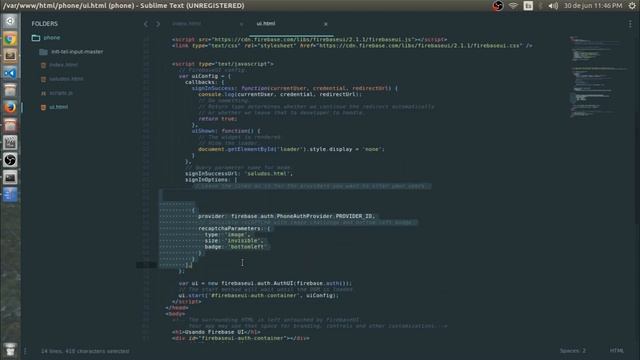This screenshot has width=640, height=360.
Task: Click the '14 lines, 410 characters selected' status text
Action: (x=85, y=351)
